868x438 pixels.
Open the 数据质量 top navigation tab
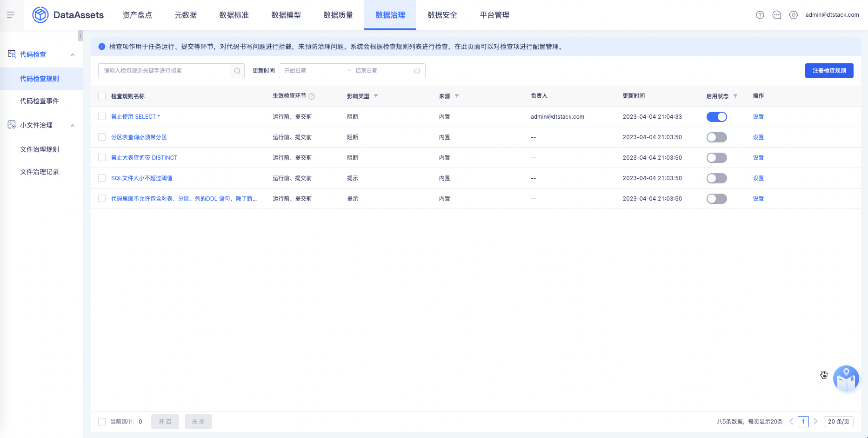click(x=338, y=15)
